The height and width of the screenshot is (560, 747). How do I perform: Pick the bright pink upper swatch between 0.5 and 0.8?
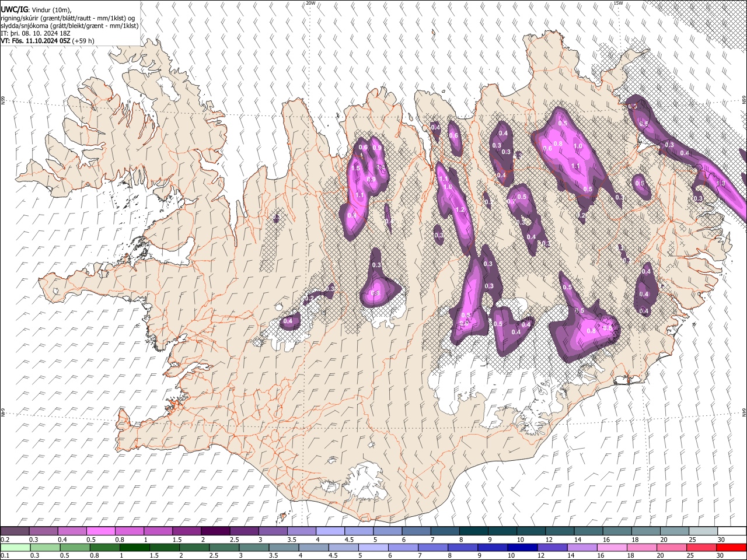100,531
